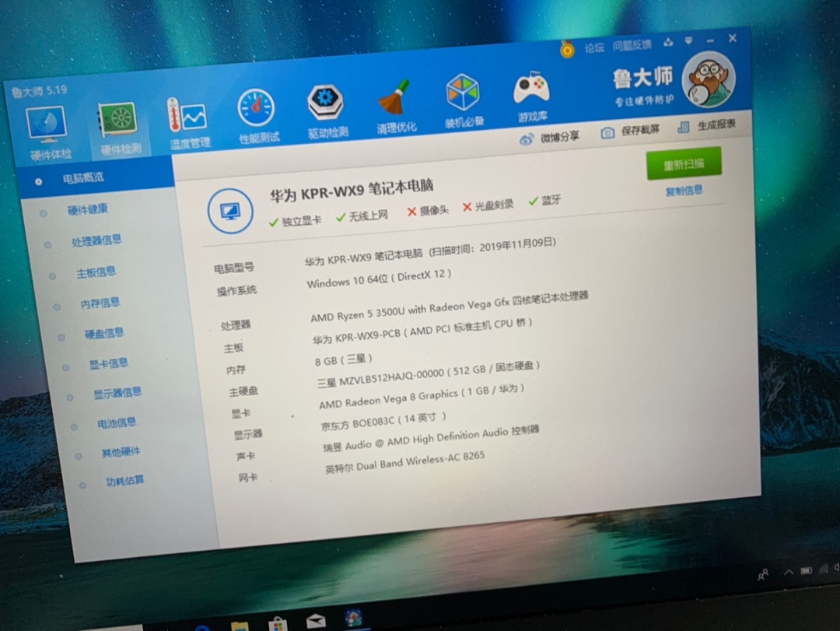Show hidden tray icons chevron

pos(789,572)
